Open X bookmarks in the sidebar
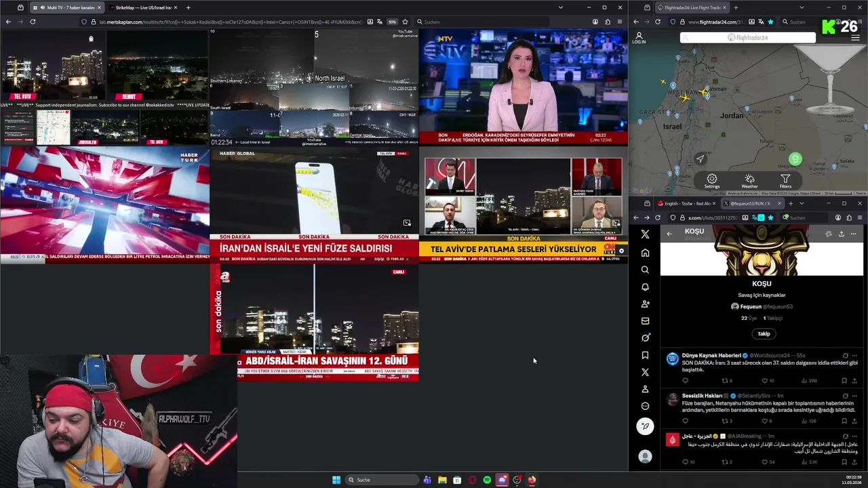This screenshot has width=868, height=488. coord(645,355)
